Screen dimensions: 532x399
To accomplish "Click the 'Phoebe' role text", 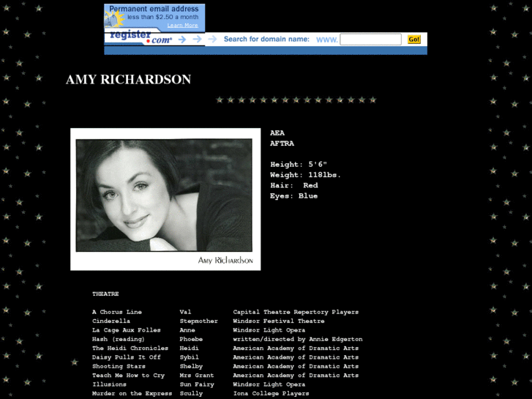I will pyautogui.click(x=191, y=339).
